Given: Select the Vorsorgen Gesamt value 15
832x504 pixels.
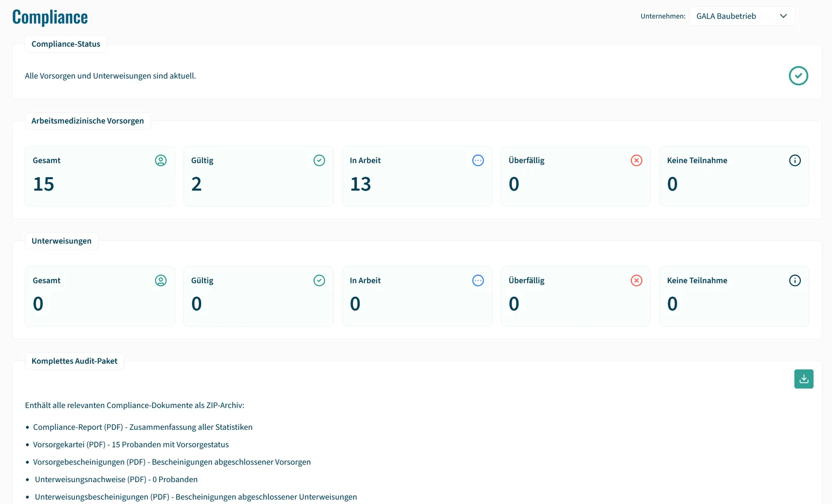Looking at the screenshot, I should click(44, 184).
